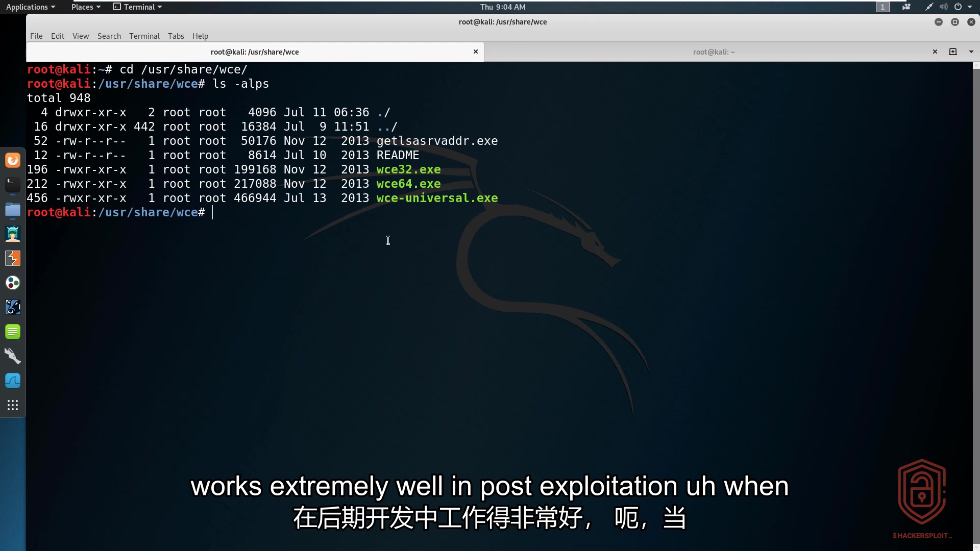Viewport: 980px width, 551px height.
Task: Click the 'cd /usr/share/wce/' command text
Action: (x=183, y=69)
